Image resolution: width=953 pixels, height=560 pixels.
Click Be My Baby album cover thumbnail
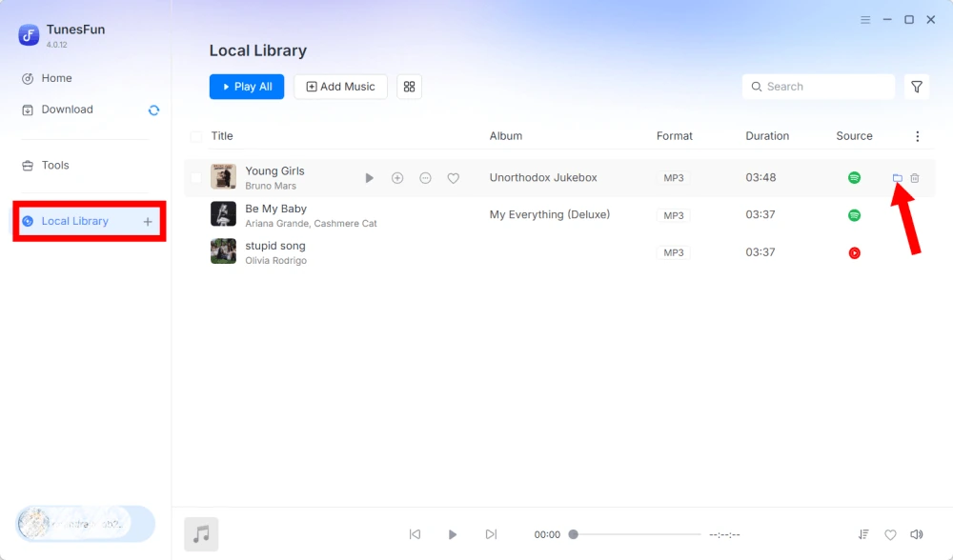coord(223,214)
